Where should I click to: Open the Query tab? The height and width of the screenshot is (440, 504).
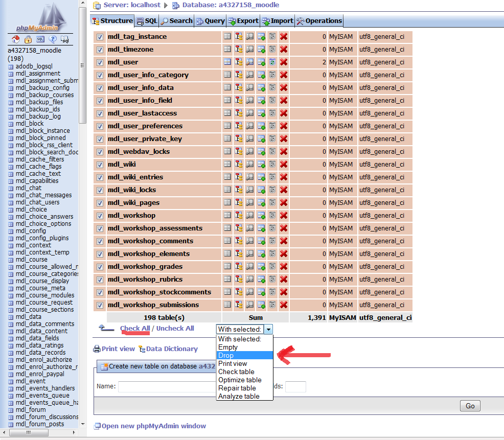coord(211,21)
